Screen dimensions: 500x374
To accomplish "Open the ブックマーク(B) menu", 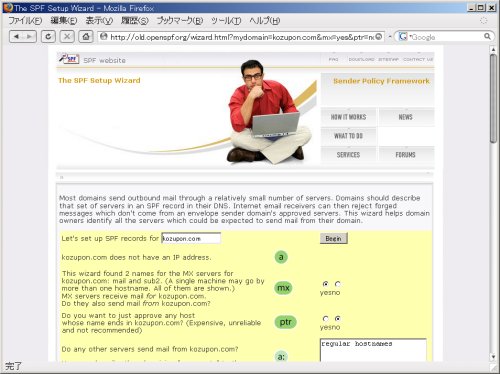I will (180, 21).
